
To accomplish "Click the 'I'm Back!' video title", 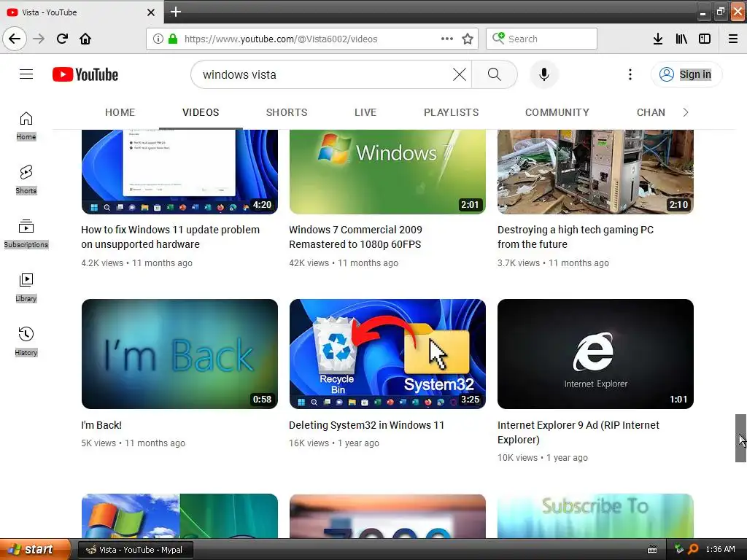I will click(x=101, y=425).
